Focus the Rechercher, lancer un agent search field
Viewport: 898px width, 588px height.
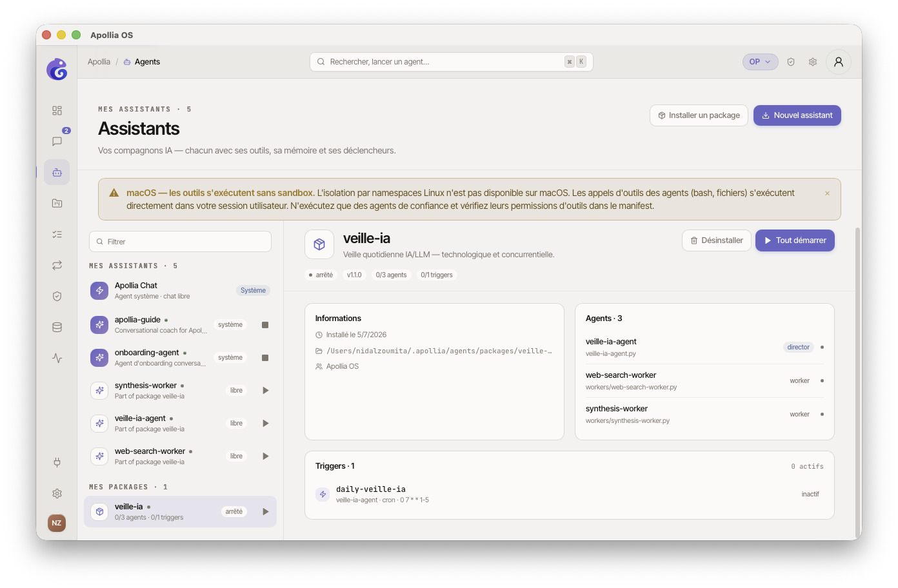pos(451,62)
